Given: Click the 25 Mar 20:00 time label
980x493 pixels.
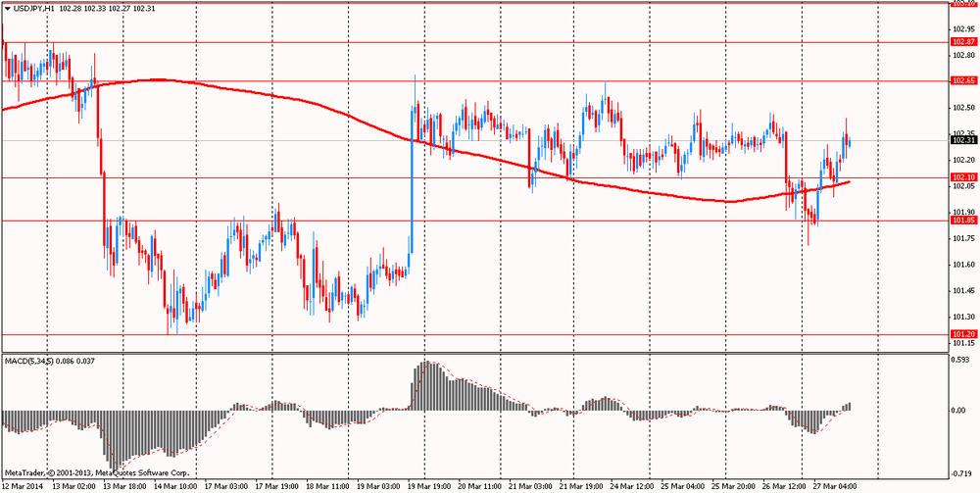Looking at the screenshot, I should click(732, 485).
